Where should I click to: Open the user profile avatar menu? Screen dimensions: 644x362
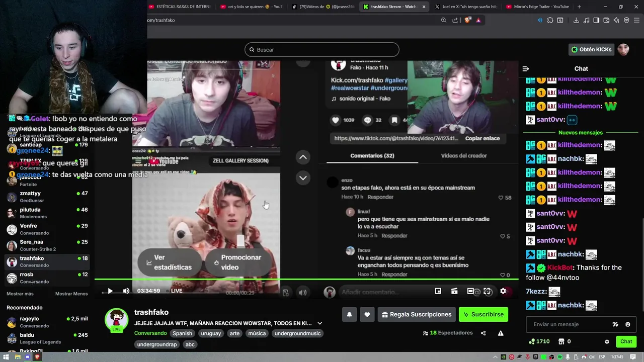pyautogui.click(x=623, y=49)
